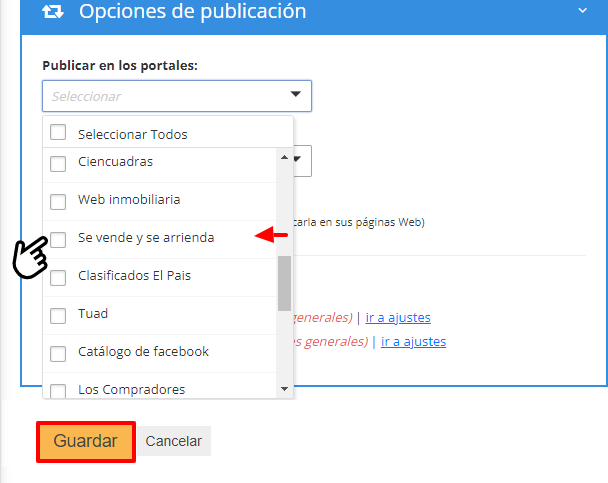This screenshot has width=608, height=483.
Task: Tick the Web inmobiliaria checkbox
Action: click(58, 200)
